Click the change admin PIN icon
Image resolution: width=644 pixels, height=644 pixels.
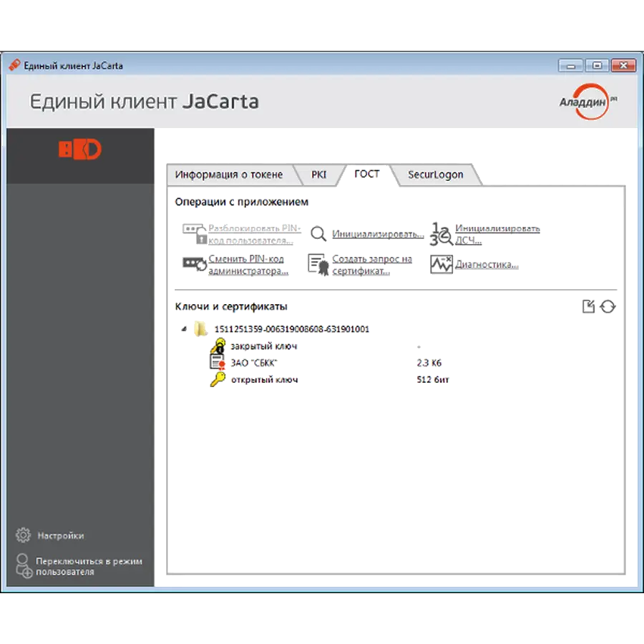[194, 264]
